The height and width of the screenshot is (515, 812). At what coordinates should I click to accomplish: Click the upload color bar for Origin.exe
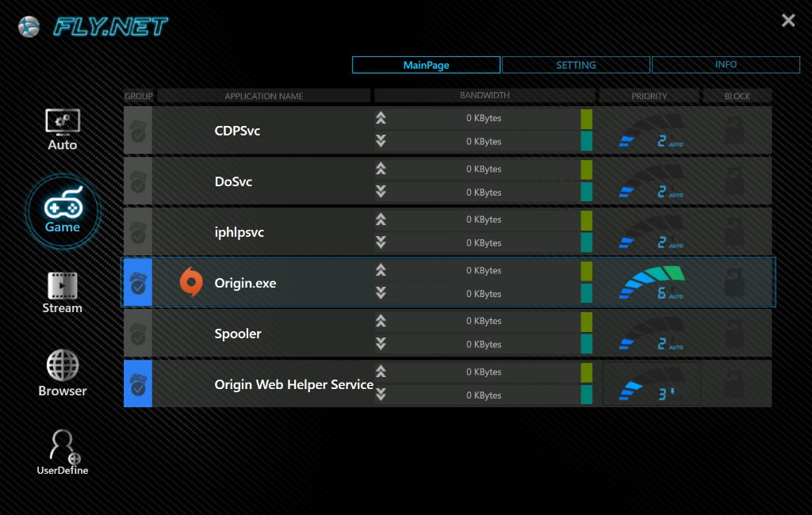click(586, 271)
